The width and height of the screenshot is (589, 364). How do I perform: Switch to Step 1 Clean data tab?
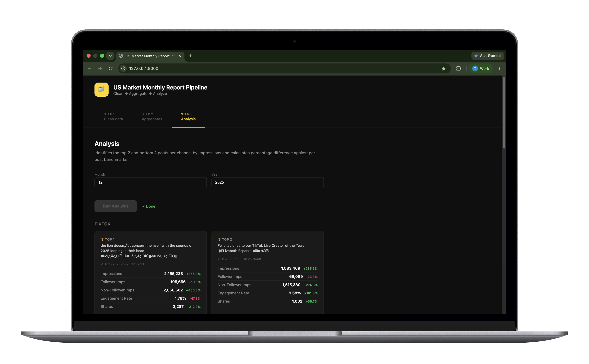(x=113, y=117)
